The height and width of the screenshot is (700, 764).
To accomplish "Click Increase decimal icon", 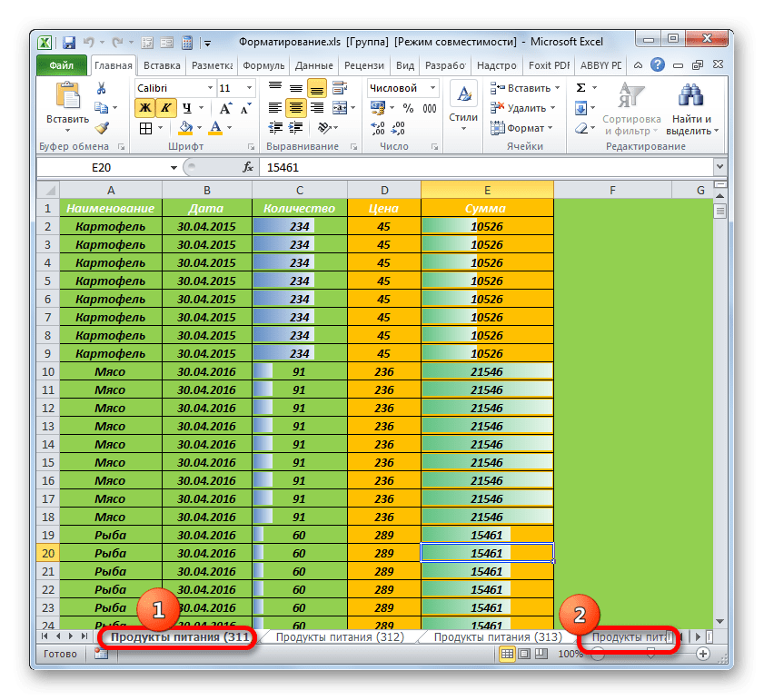I will click(x=378, y=128).
